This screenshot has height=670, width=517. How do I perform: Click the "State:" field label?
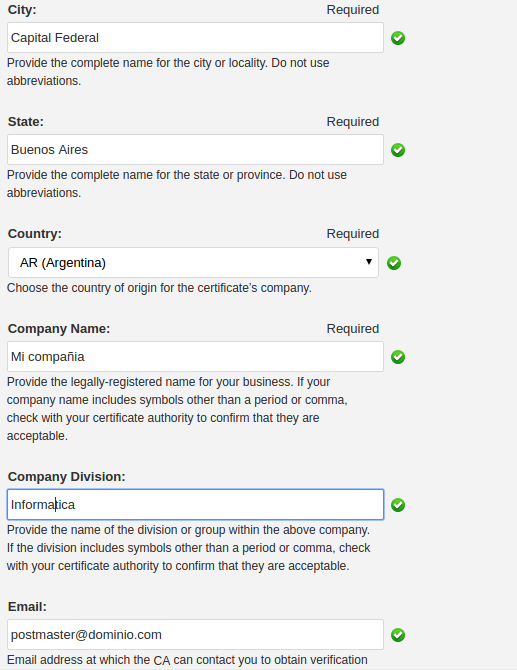pyautogui.click(x=26, y=121)
